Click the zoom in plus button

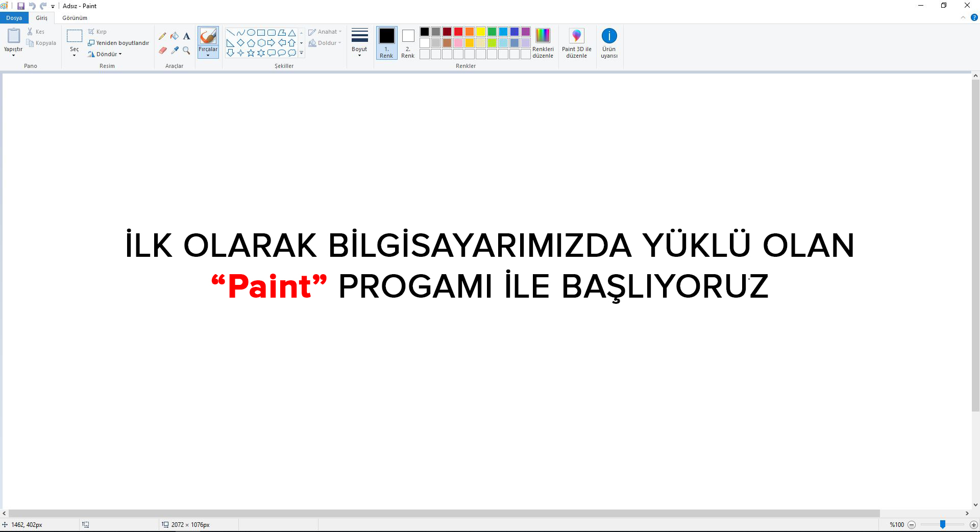click(x=973, y=525)
